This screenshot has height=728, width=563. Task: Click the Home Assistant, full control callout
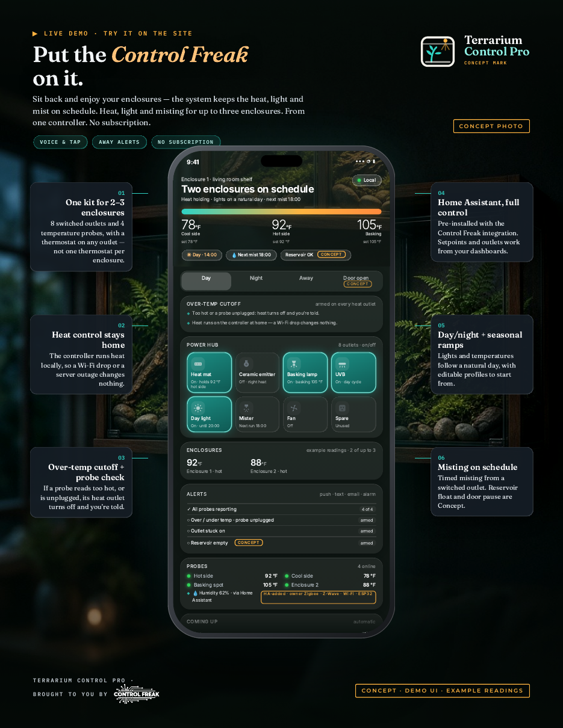coord(482,222)
